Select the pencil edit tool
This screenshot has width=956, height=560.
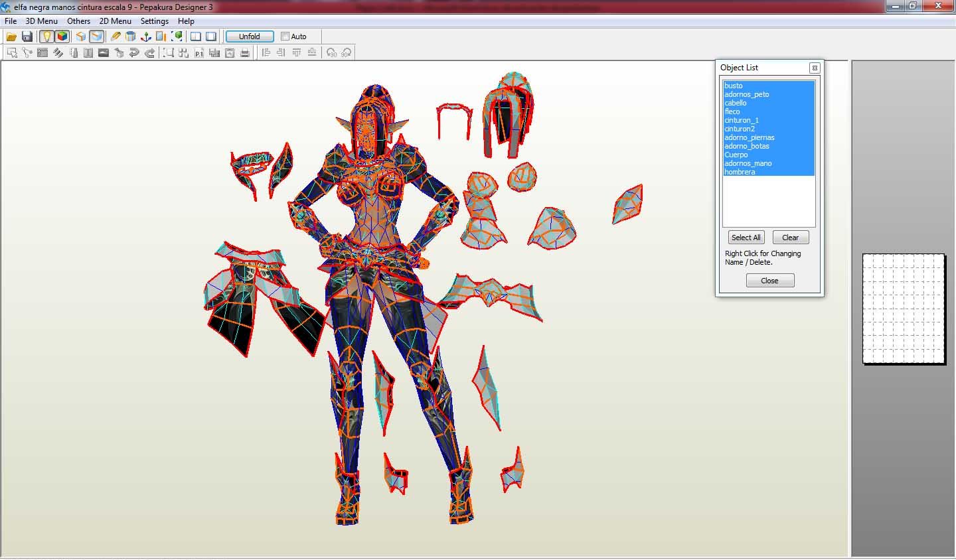pos(116,36)
